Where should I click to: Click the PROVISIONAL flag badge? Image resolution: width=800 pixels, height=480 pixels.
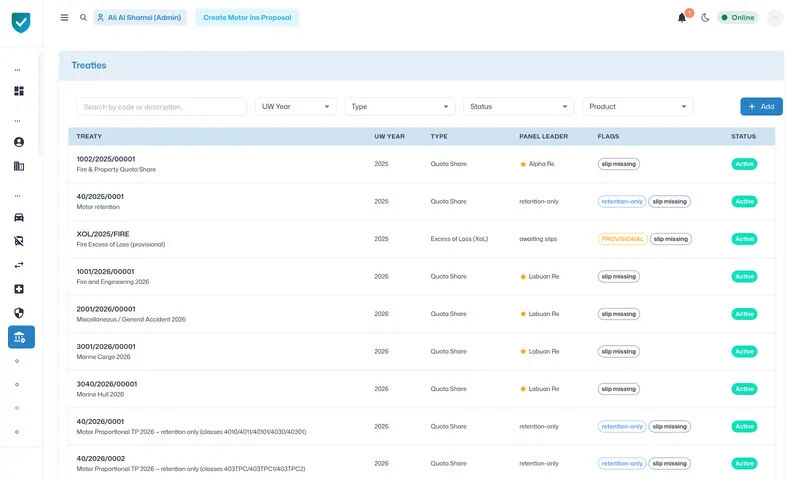pos(622,239)
